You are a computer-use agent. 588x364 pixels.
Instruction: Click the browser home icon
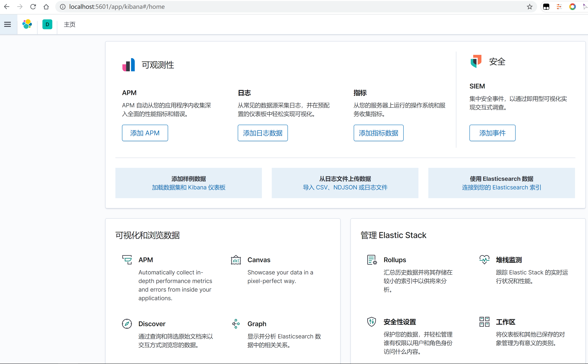pos(46,7)
